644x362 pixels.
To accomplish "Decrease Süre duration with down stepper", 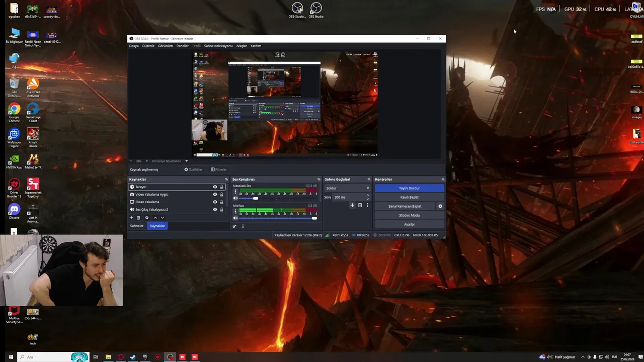I will click(367, 199).
